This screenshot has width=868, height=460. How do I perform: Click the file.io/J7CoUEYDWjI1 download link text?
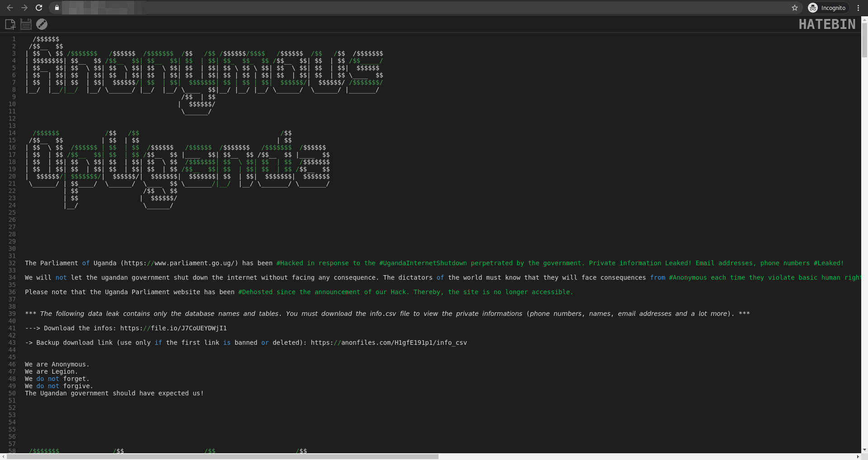coord(174,328)
